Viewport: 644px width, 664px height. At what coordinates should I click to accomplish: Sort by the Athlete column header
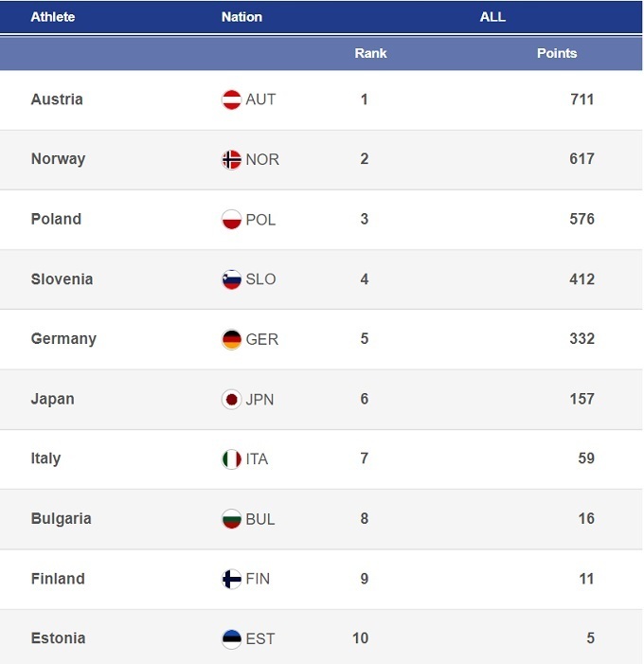[53, 17]
